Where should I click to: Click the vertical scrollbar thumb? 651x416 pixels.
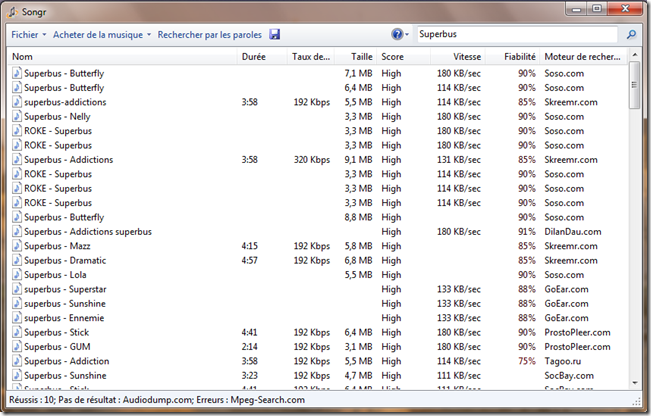pyautogui.click(x=634, y=85)
